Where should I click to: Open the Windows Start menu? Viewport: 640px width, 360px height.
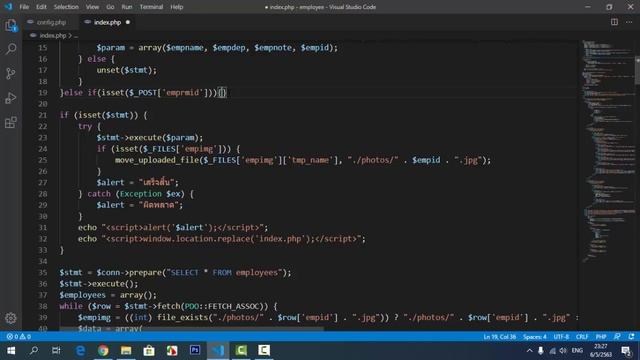coord(11,351)
